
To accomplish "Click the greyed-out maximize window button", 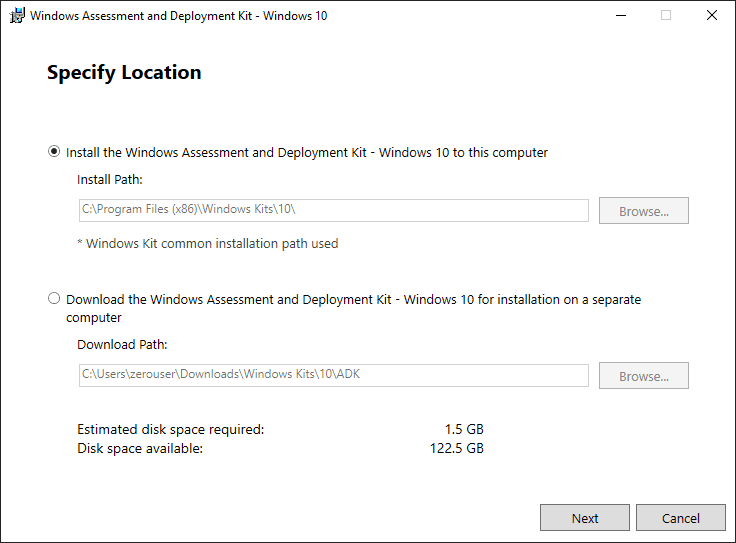I will (666, 16).
